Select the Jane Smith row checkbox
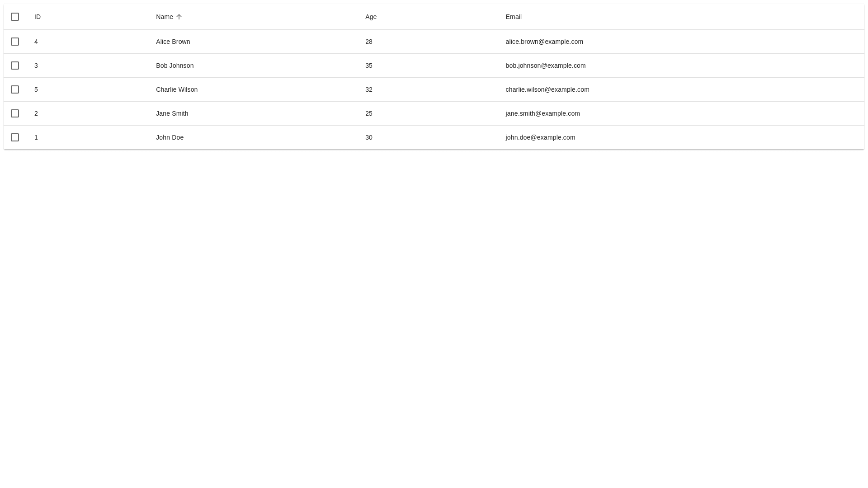Image resolution: width=868 pixels, height=488 pixels. pyautogui.click(x=15, y=113)
